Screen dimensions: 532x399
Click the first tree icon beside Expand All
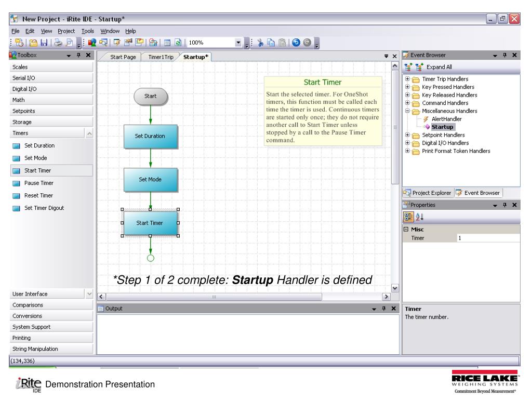tap(408, 67)
